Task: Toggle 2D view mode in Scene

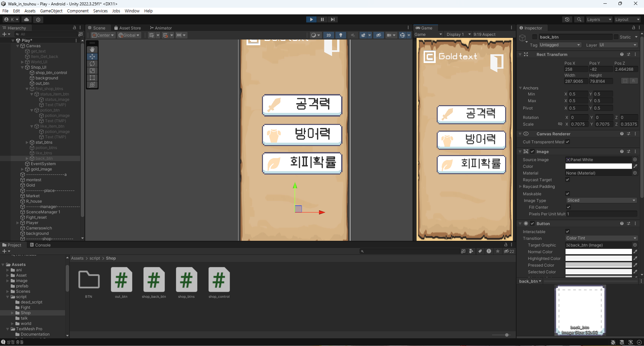Action: tap(329, 35)
